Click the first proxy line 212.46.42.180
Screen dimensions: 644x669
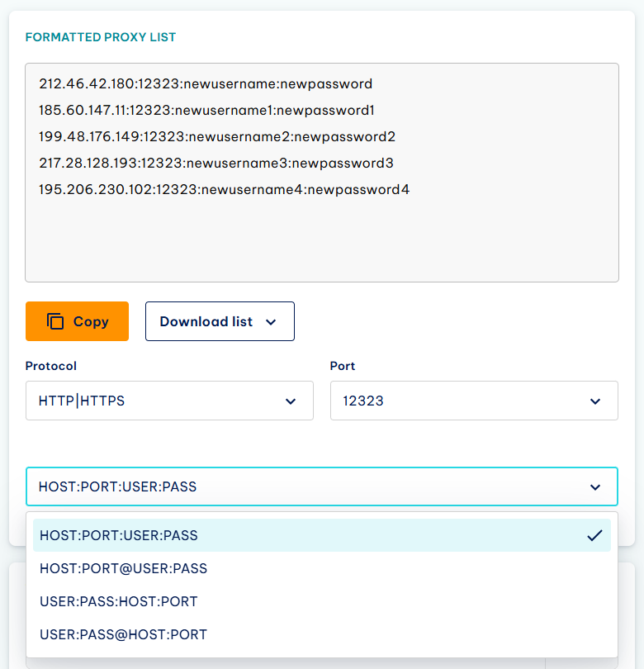(x=206, y=83)
